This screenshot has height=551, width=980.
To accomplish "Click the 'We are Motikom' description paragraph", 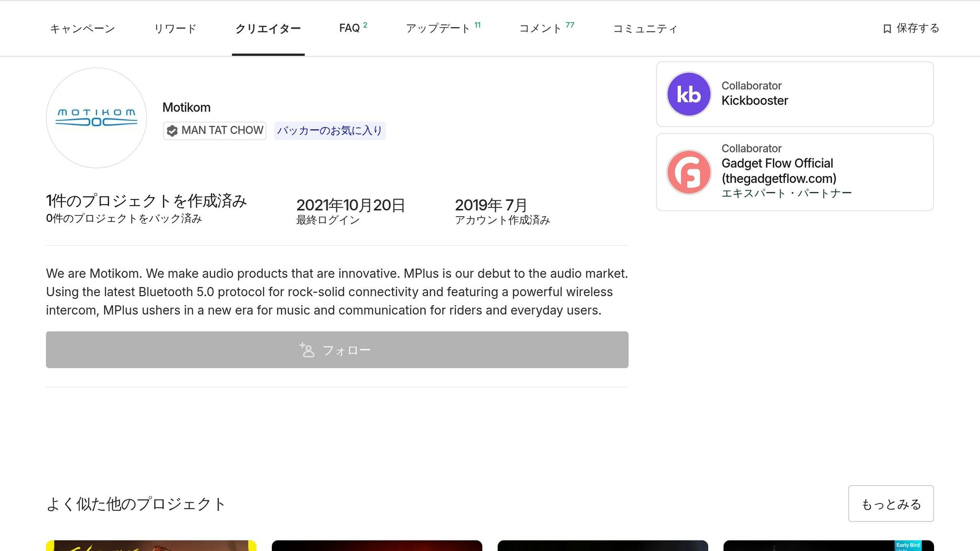I will [x=337, y=292].
